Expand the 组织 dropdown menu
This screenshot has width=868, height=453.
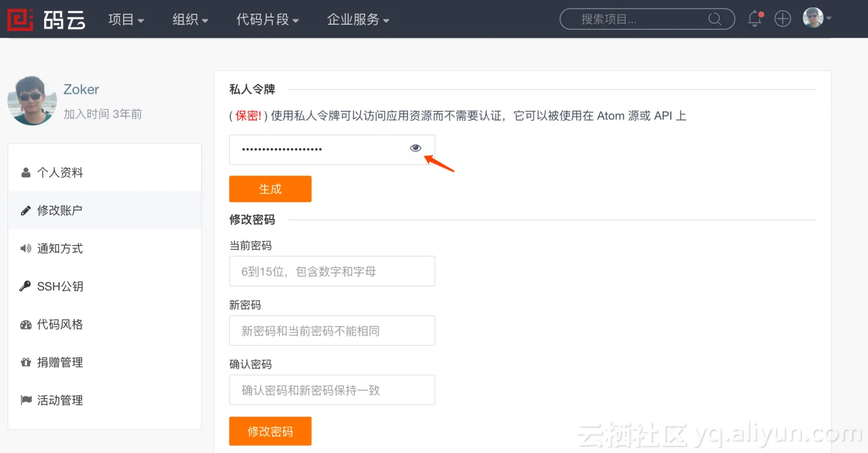point(190,20)
